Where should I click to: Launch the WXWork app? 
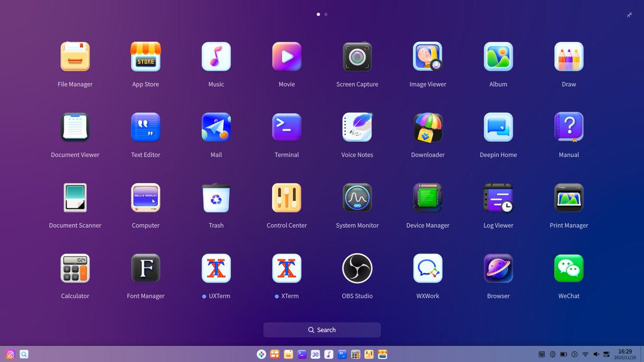pyautogui.click(x=428, y=268)
